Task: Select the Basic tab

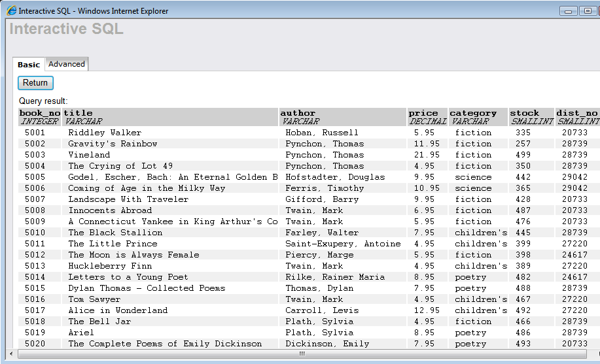Action: tap(29, 65)
